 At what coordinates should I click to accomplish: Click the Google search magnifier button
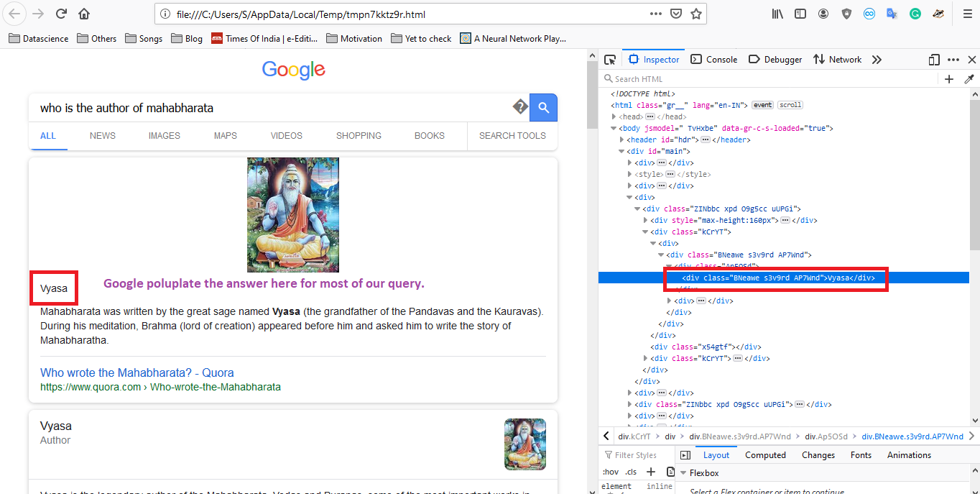(x=544, y=108)
